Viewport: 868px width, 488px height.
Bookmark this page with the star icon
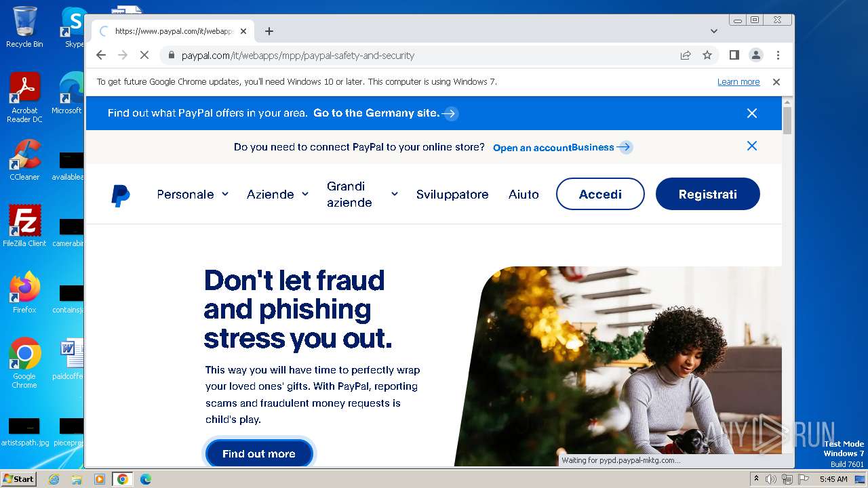707,56
